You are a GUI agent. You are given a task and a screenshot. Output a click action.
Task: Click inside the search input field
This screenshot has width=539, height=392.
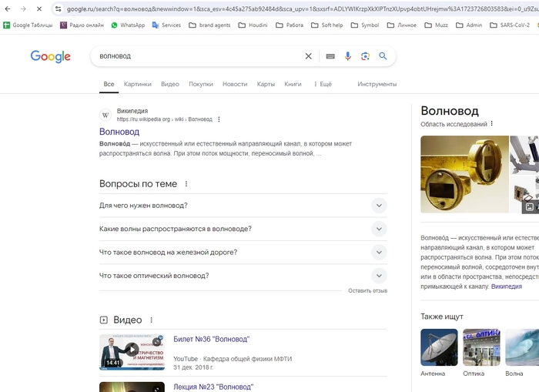[x=192, y=56]
